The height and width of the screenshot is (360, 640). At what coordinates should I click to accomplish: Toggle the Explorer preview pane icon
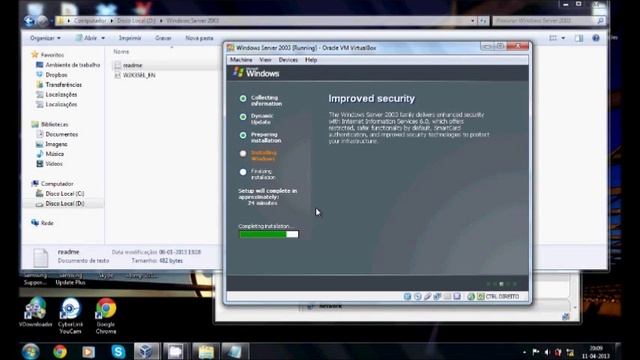(579, 38)
